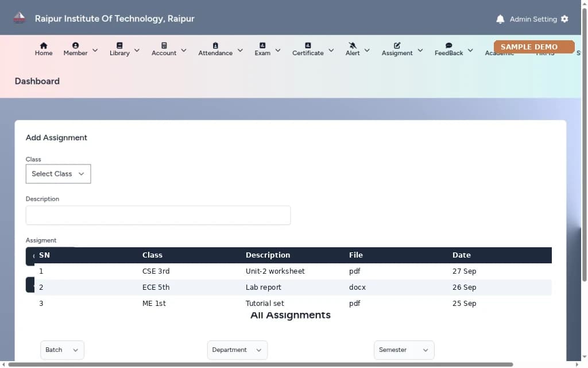Click the Date column header

coord(461,255)
